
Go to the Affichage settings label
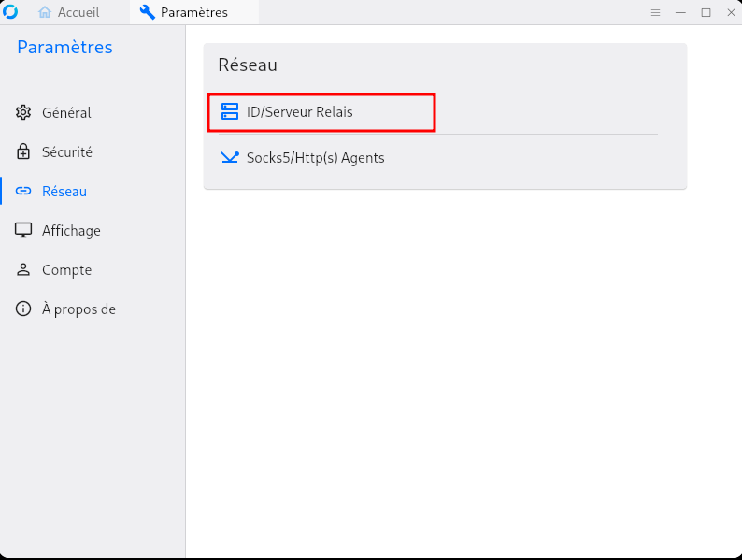click(x=71, y=231)
